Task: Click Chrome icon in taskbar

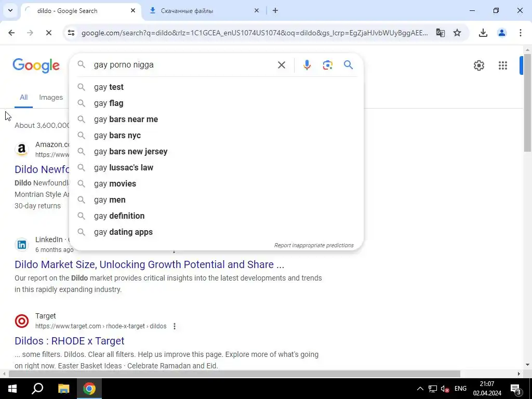Action: pyautogui.click(x=89, y=389)
